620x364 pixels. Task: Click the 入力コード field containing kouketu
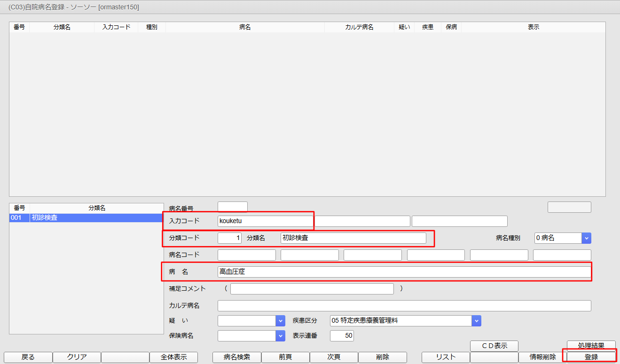coord(265,221)
